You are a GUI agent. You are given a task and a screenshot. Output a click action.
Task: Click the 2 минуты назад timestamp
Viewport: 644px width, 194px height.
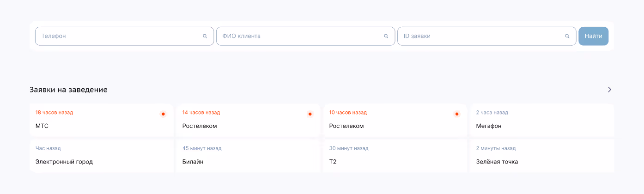pyautogui.click(x=496, y=148)
